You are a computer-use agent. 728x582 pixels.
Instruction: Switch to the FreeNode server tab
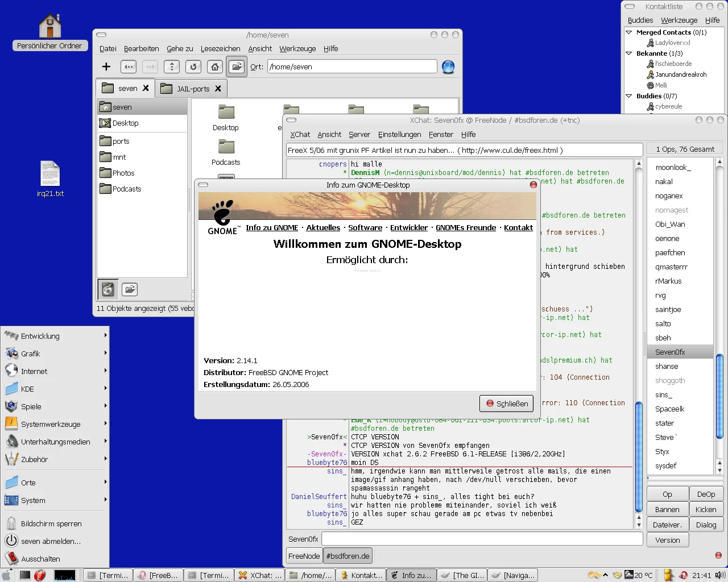[x=304, y=556]
